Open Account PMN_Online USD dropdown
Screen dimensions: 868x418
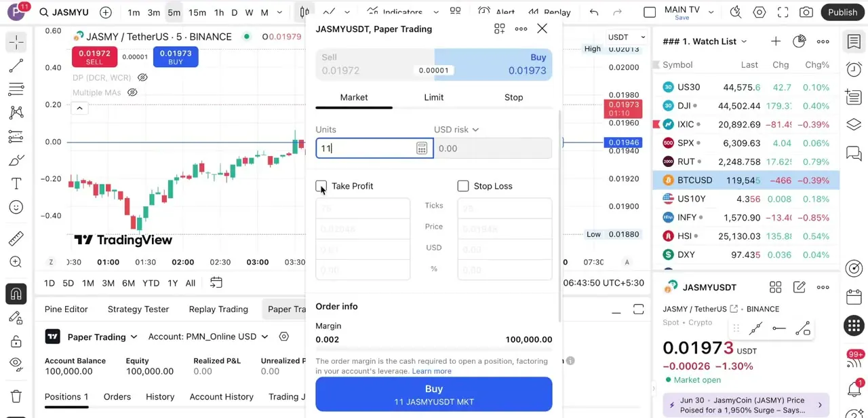(208, 337)
